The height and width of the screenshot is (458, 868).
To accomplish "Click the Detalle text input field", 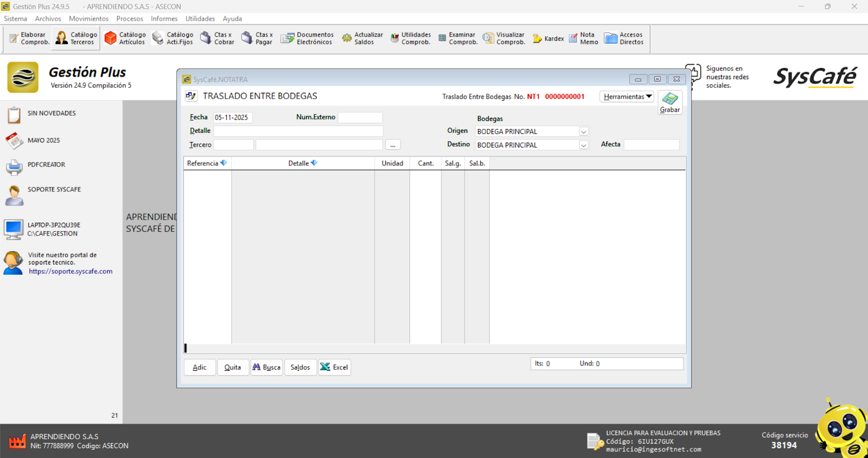I will point(298,131).
